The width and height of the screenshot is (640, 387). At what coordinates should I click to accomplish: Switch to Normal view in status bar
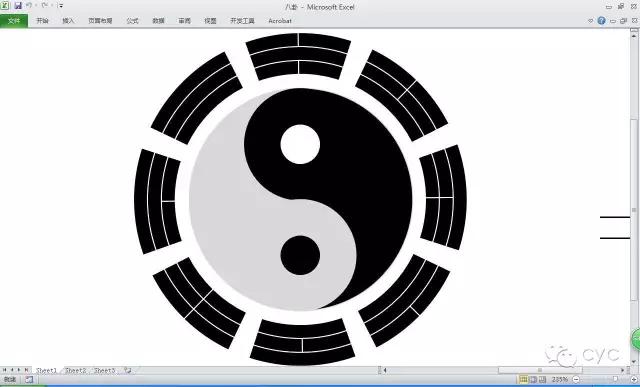(524, 380)
